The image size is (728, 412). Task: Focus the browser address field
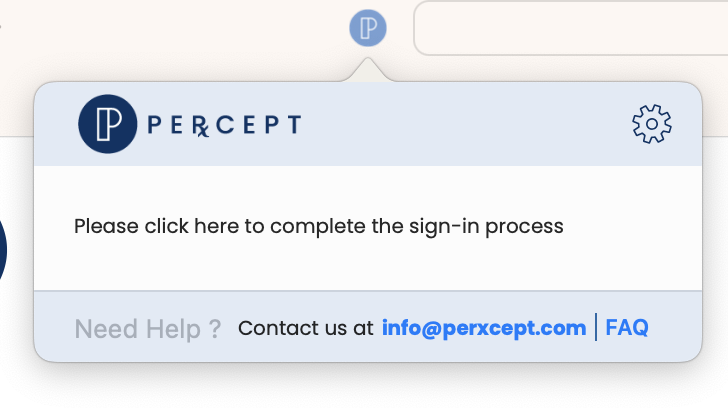click(x=571, y=28)
